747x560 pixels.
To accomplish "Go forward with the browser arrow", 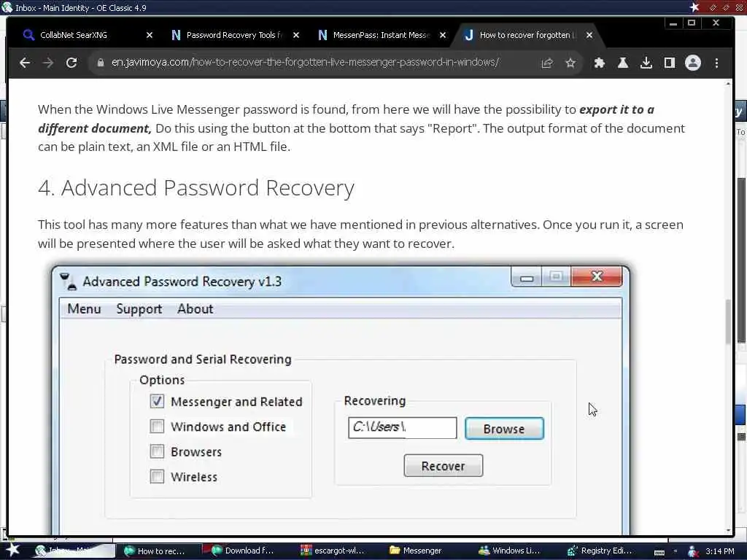I will (x=48, y=63).
